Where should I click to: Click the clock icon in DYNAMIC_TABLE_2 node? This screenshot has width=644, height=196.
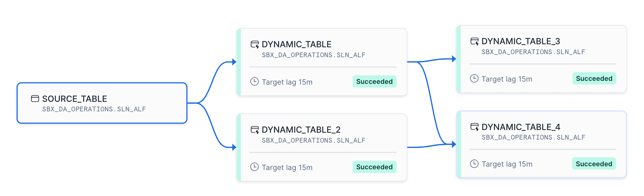pyautogui.click(x=254, y=167)
